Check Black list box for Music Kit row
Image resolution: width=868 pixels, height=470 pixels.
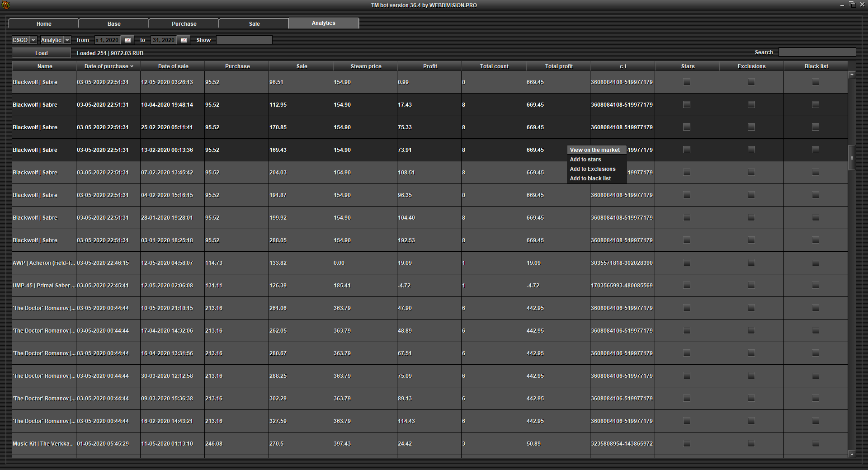point(815,443)
